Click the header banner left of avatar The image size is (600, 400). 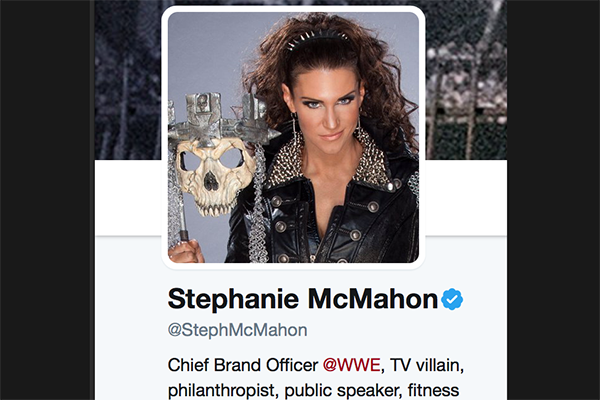pos(128,80)
